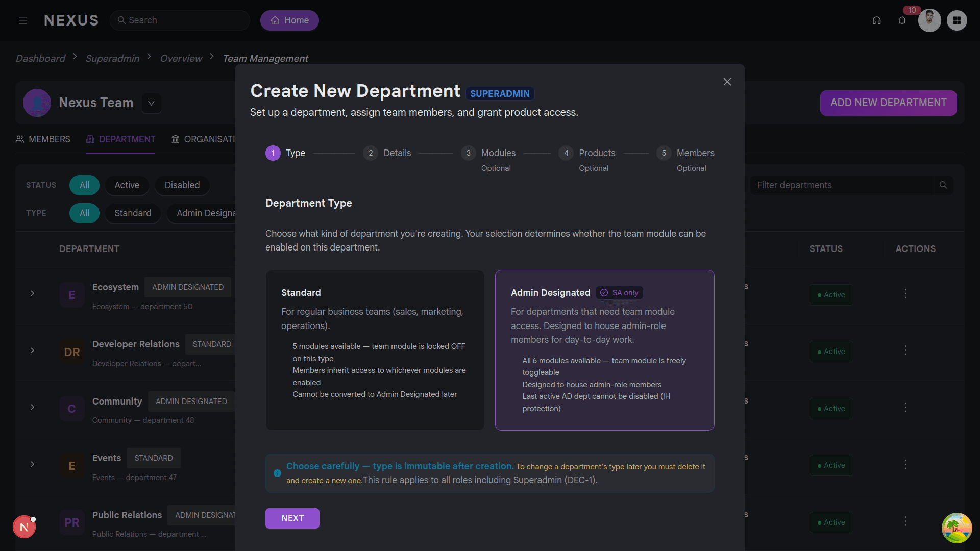Click the Home button
980x551 pixels.
click(289, 20)
